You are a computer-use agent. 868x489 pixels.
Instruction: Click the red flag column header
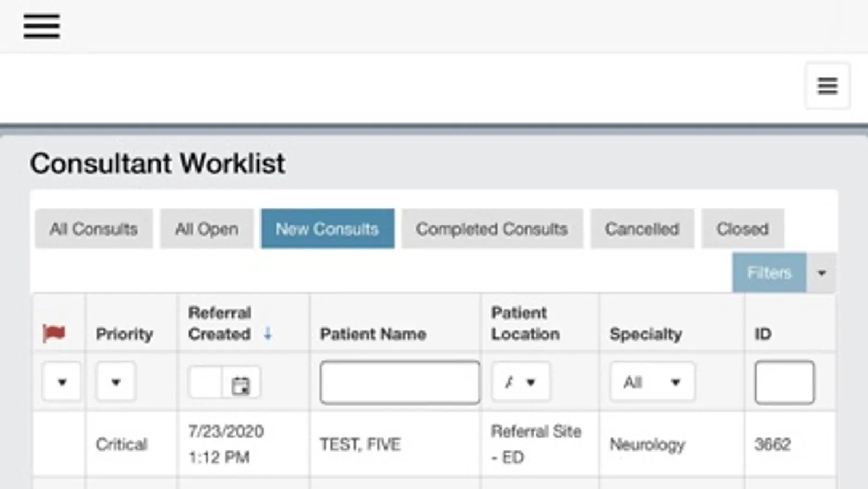[54, 333]
